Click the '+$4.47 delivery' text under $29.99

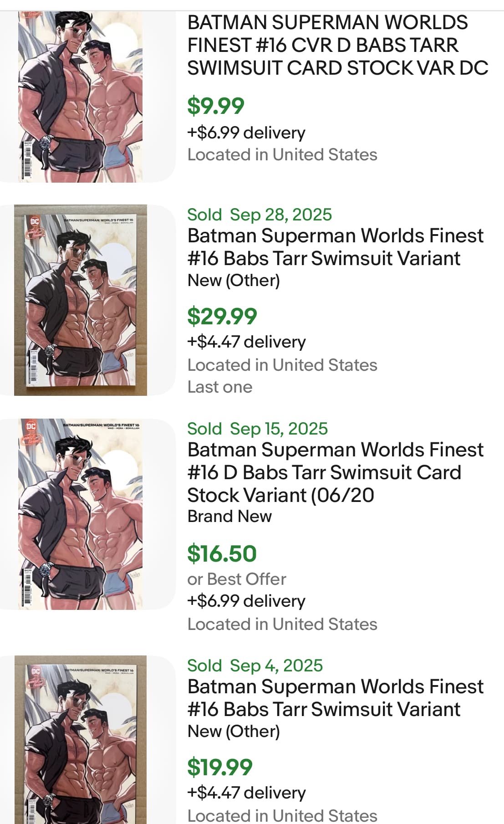(246, 342)
